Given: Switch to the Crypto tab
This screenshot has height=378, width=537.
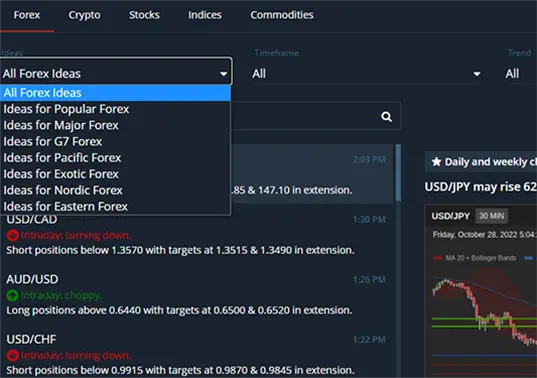Looking at the screenshot, I should 84,15.
